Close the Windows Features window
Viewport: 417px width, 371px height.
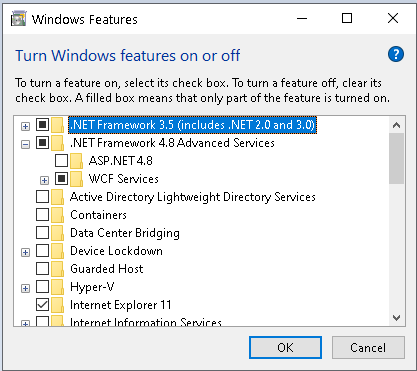[x=393, y=18]
